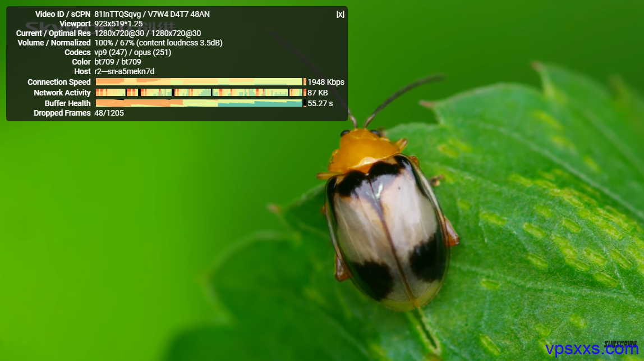
Task: Select the codecs value vp9 (247) / opus (251)
Action: pos(132,52)
